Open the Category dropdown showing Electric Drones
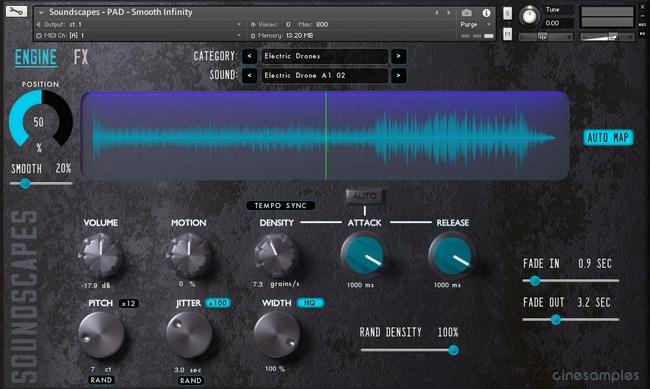 [x=325, y=56]
